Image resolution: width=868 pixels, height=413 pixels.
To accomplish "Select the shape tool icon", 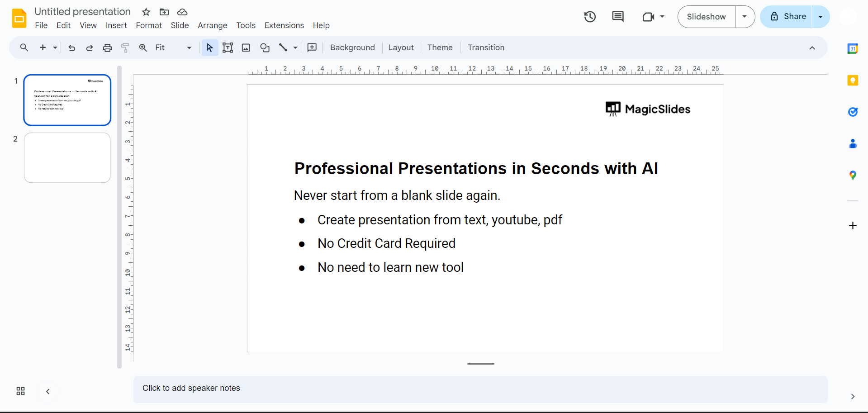I will (x=265, y=47).
